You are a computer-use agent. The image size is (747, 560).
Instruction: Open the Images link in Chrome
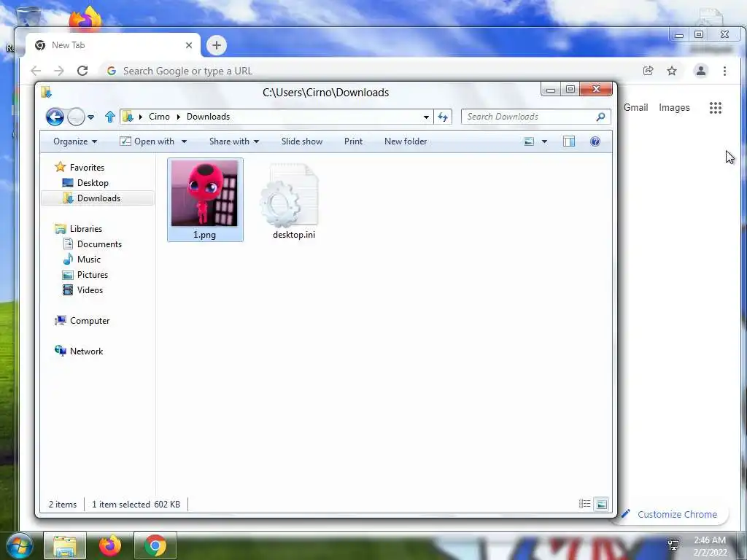tap(674, 108)
